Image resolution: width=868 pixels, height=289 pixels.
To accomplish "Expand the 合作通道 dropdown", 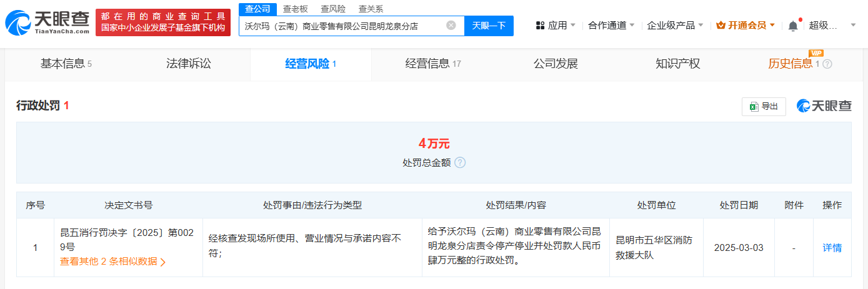I will [611, 26].
